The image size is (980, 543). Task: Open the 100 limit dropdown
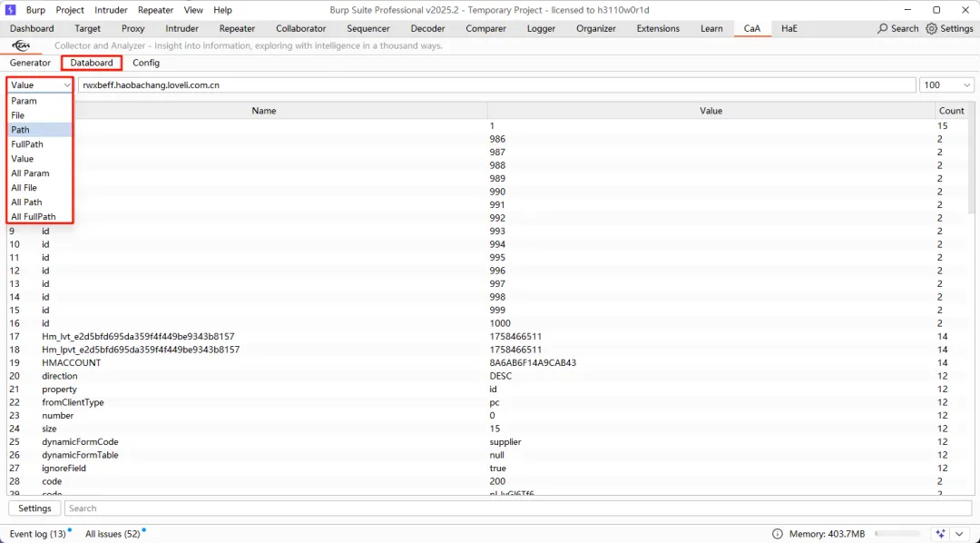tap(946, 85)
